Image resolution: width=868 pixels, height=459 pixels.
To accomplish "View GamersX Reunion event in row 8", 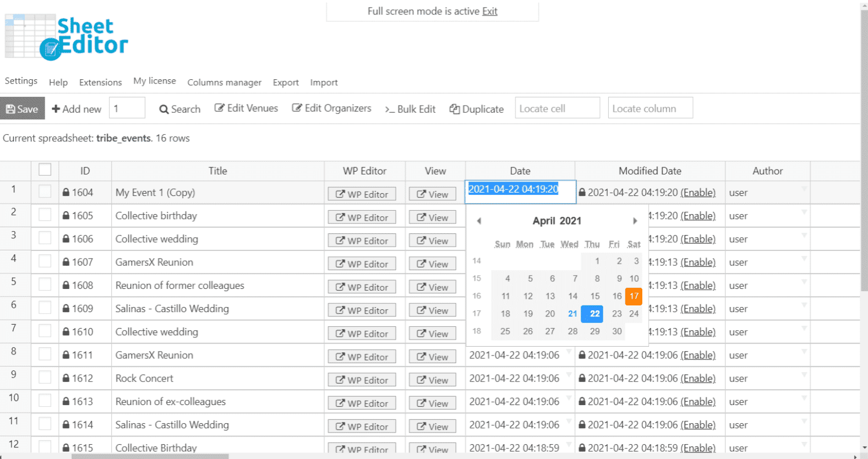I will [433, 357].
